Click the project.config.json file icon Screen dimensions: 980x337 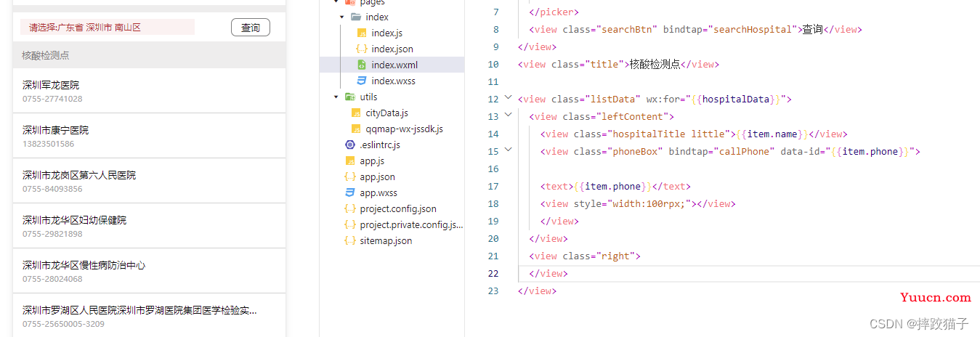pyautogui.click(x=350, y=208)
